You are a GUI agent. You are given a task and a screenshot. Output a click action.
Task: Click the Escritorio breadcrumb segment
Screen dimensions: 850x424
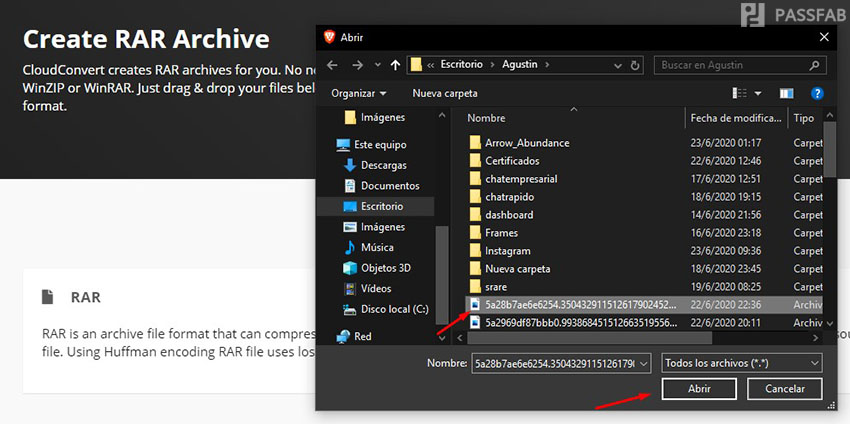pos(461,65)
